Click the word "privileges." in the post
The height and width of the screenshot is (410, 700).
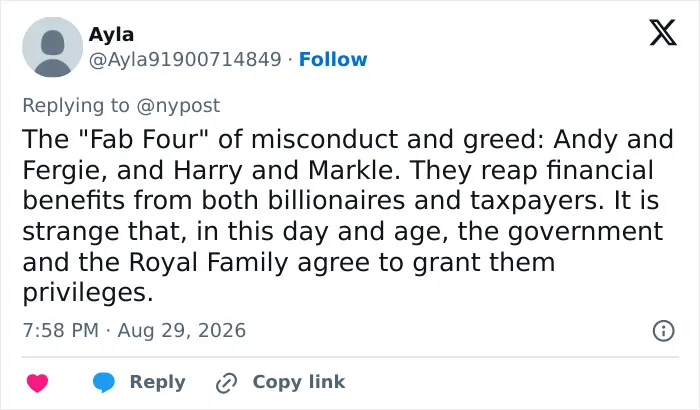pos(88,293)
